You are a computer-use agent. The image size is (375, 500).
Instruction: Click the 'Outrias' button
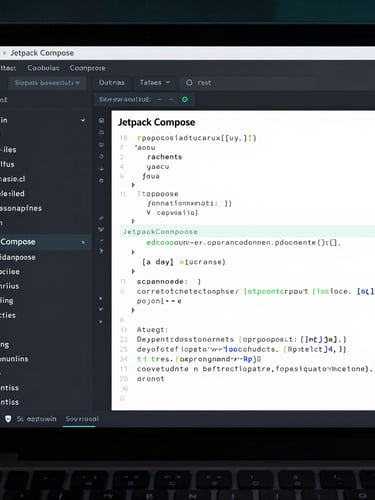point(112,83)
